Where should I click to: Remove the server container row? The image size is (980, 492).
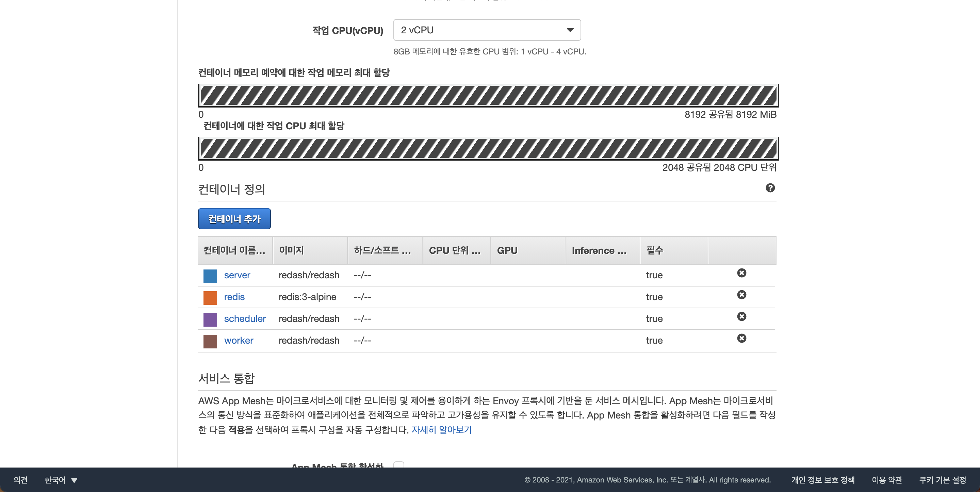pyautogui.click(x=741, y=273)
